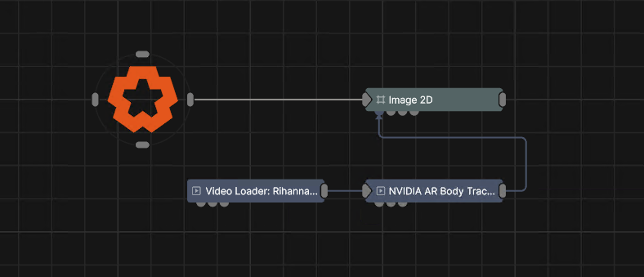Image resolution: width=644 pixels, height=277 pixels.
Task: Select the Image 2D node
Action: point(434,99)
